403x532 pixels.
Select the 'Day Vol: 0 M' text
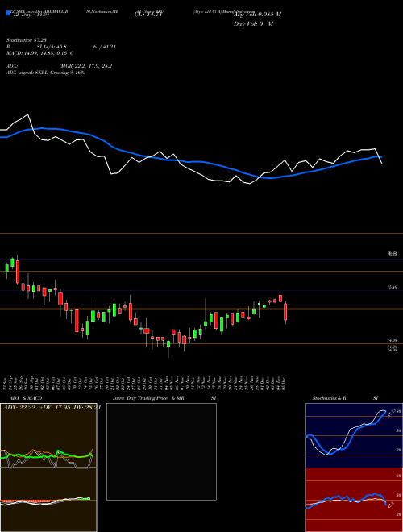pos(253,24)
